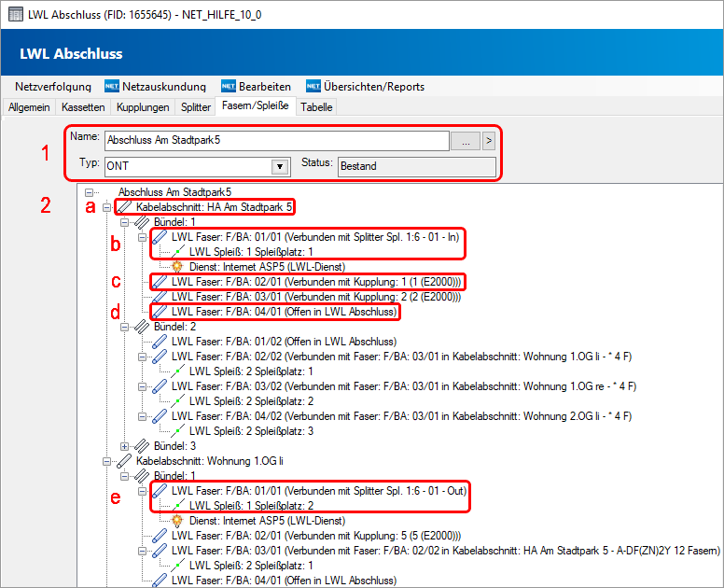Image resolution: width=724 pixels, height=588 pixels.
Task: Collapse the Bündel 2 node
Action: click(124, 327)
